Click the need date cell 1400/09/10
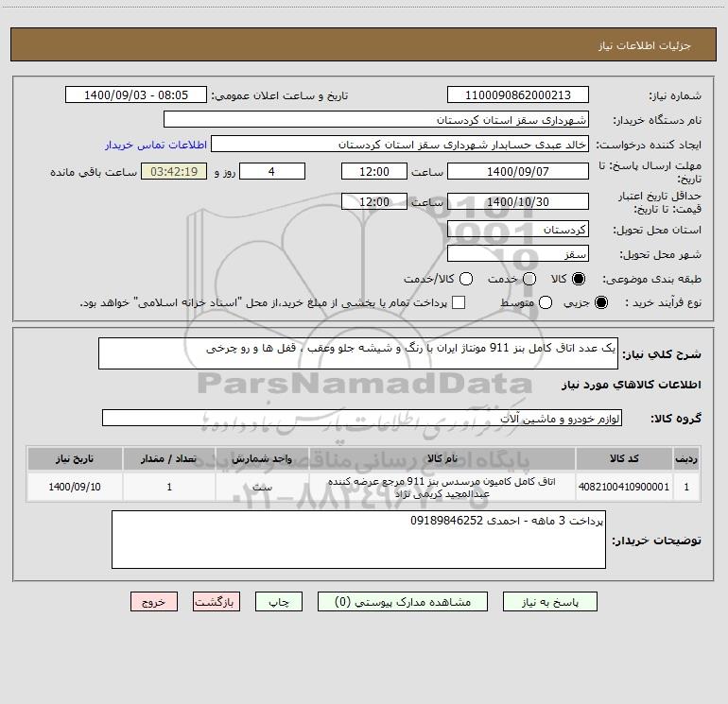This screenshot has width=728, height=704. click(x=75, y=487)
